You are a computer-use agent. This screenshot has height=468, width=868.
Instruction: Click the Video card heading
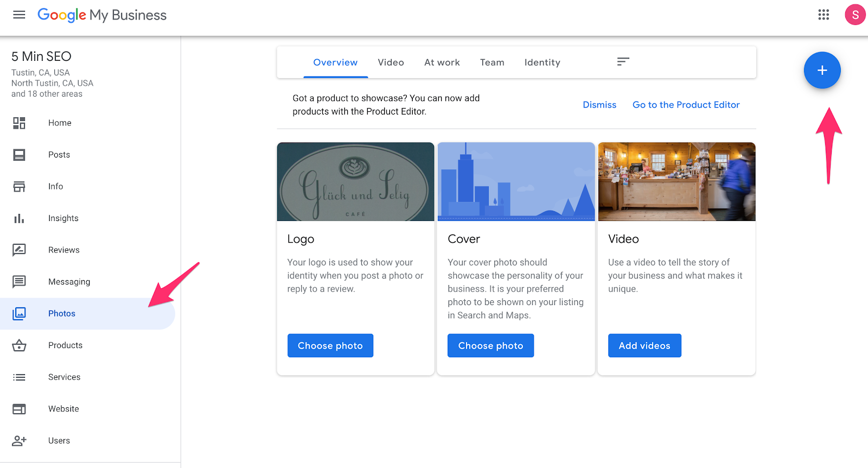pyautogui.click(x=623, y=239)
